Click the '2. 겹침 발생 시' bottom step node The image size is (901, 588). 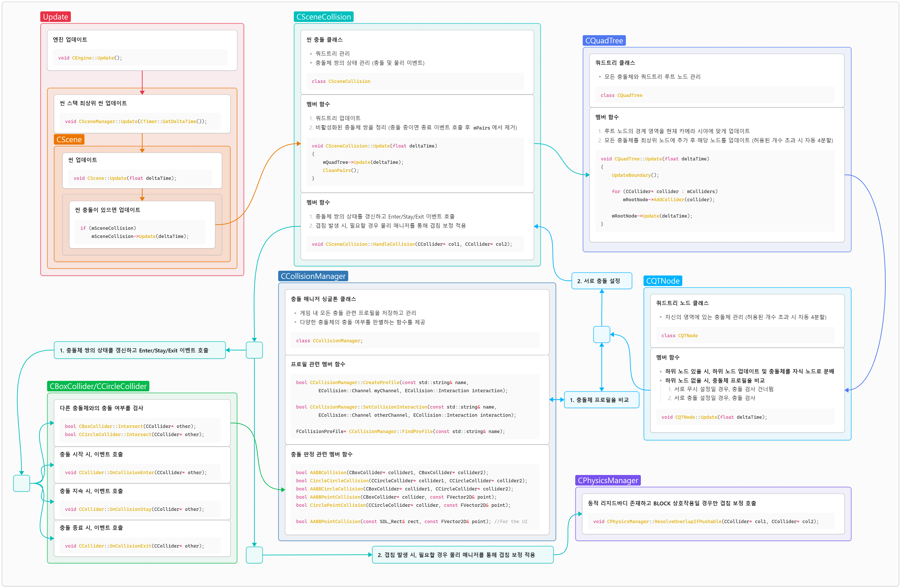tap(462, 555)
